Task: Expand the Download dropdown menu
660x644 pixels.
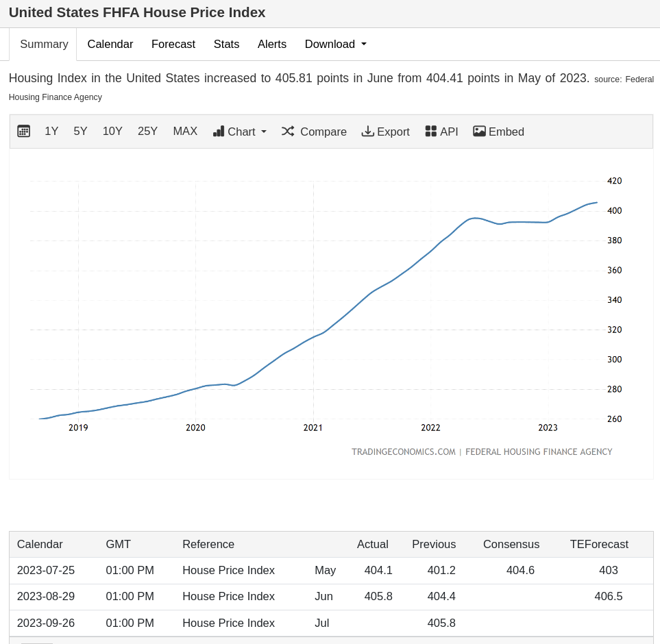Action: [x=336, y=44]
